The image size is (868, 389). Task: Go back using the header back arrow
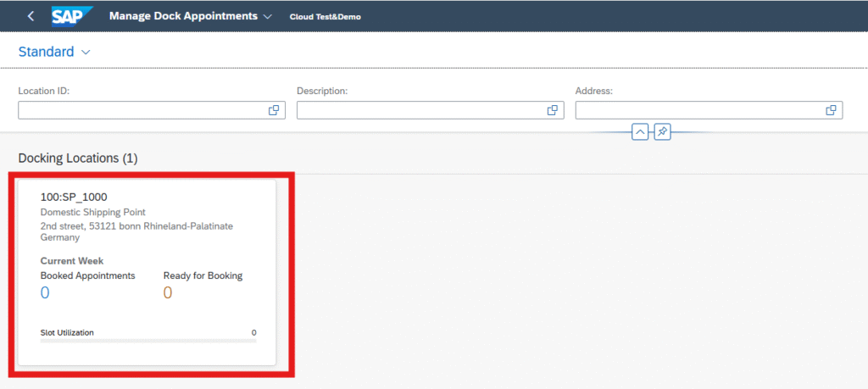tap(31, 16)
